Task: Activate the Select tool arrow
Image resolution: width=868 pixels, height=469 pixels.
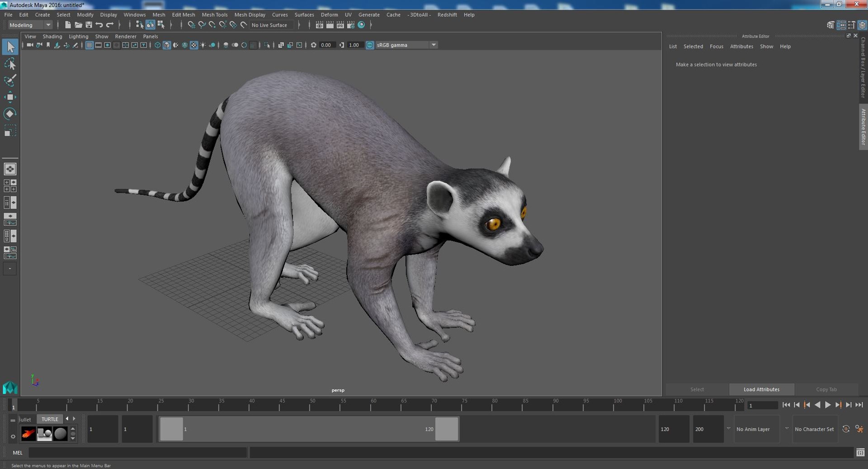Action: (10, 47)
